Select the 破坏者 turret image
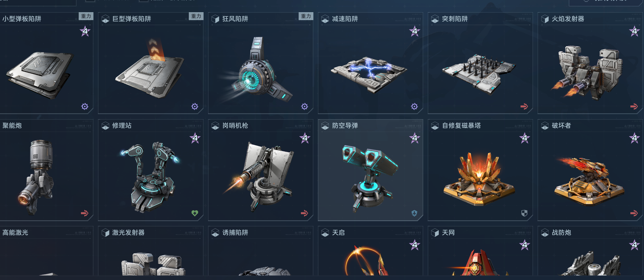The image size is (644, 280). tap(589, 181)
